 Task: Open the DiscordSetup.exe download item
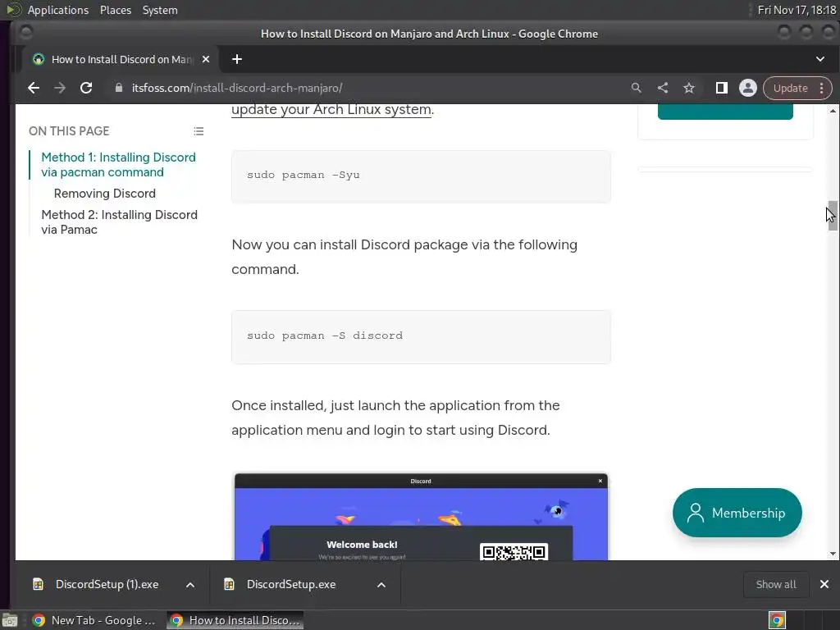(x=291, y=584)
